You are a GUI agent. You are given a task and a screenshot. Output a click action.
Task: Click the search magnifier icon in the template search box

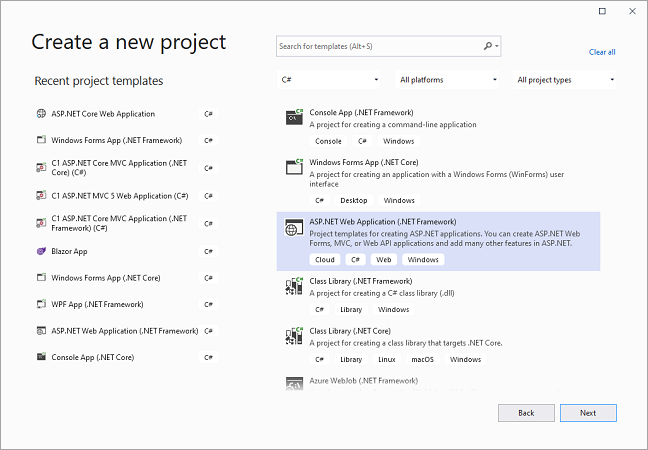[487, 46]
